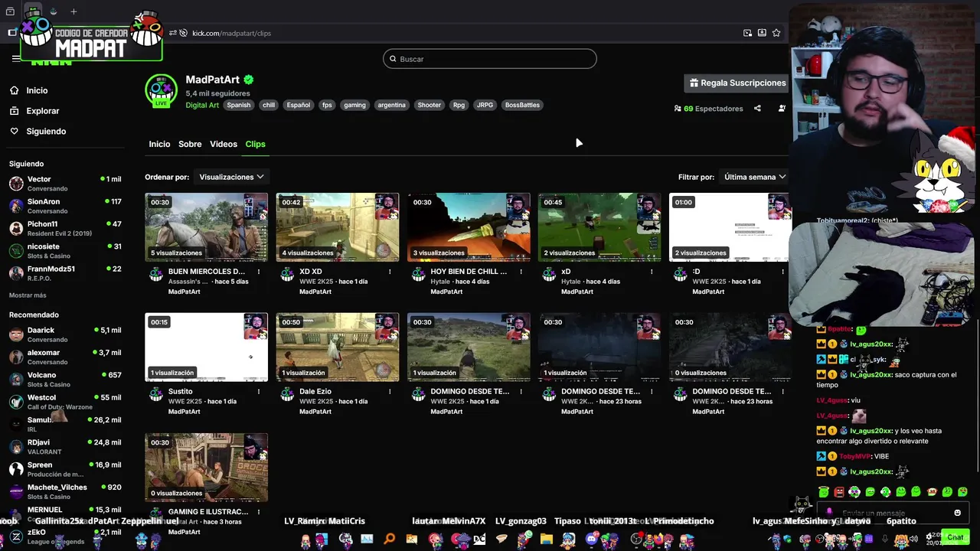Click the gaming tag
Image resolution: width=980 pixels, height=551 pixels.
[x=354, y=105]
